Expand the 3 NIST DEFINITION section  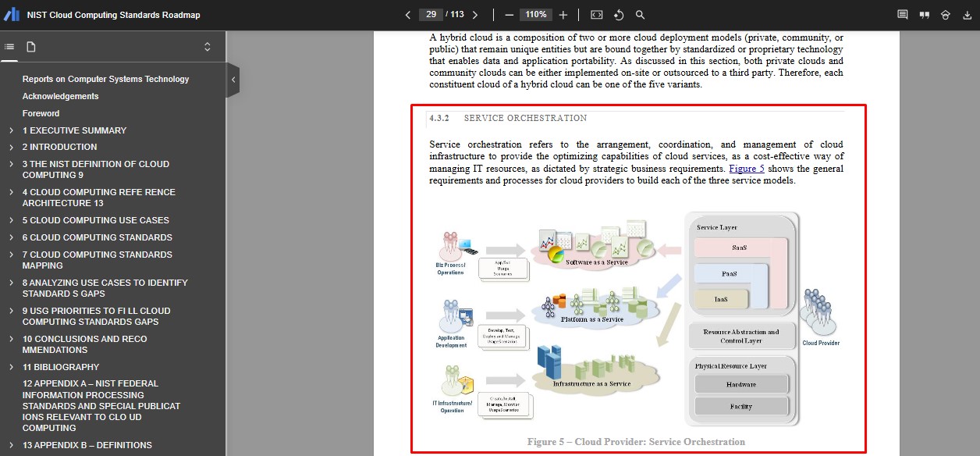pos(11,164)
